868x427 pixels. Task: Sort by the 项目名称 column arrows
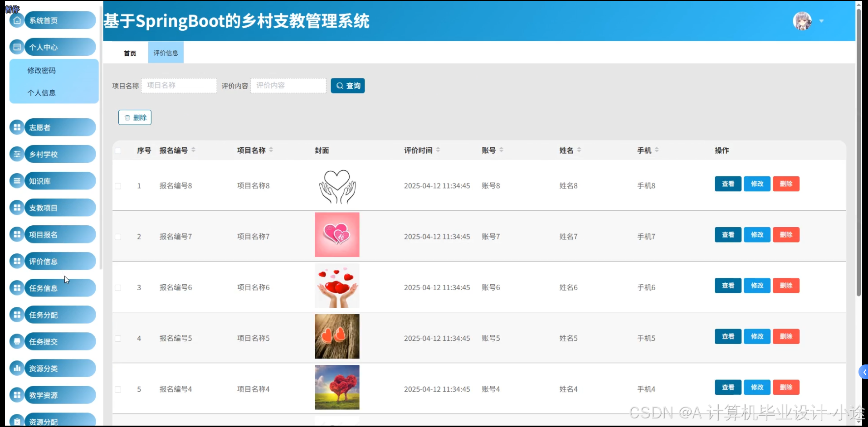[x=271, y=150]
